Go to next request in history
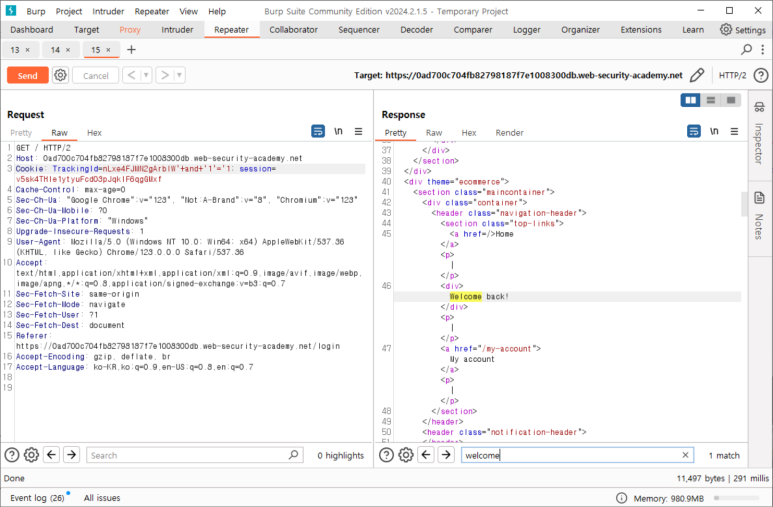Image resolution: width=773 pixels, height=507 pixels. (x=165, y=75)
